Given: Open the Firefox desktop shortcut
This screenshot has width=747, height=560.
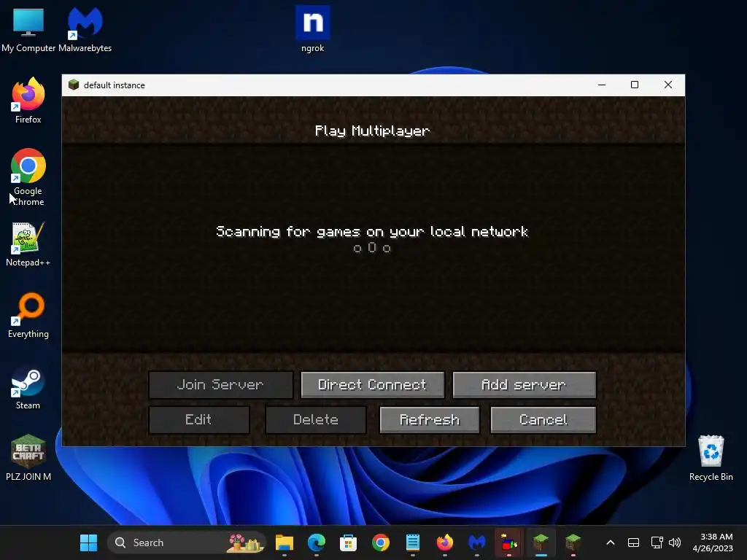Looking at the screenshot, I should pyautogui.click(x=28, y=101).
